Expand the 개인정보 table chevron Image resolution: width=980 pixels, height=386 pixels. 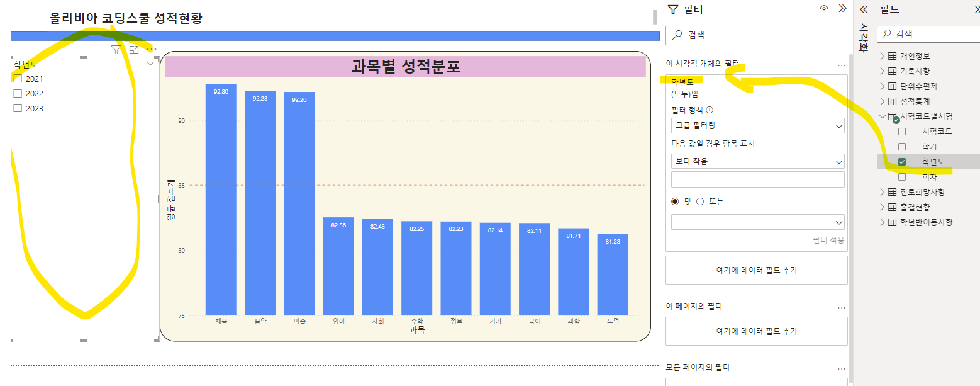pos(882,56)
